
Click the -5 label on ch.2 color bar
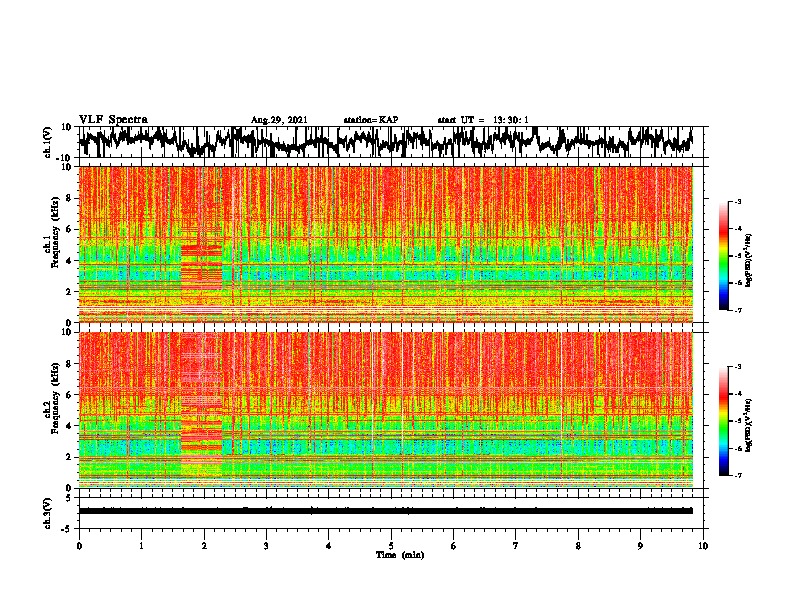tap(738, 421)
